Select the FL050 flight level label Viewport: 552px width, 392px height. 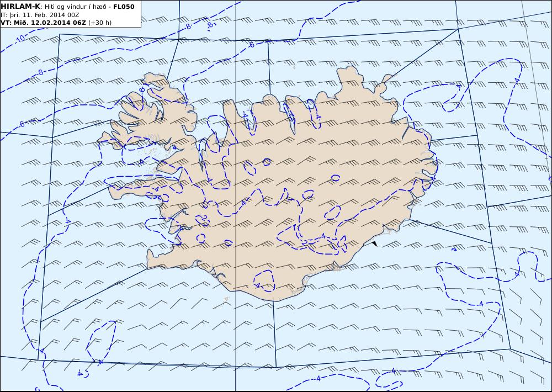click(x=124, y=7)
